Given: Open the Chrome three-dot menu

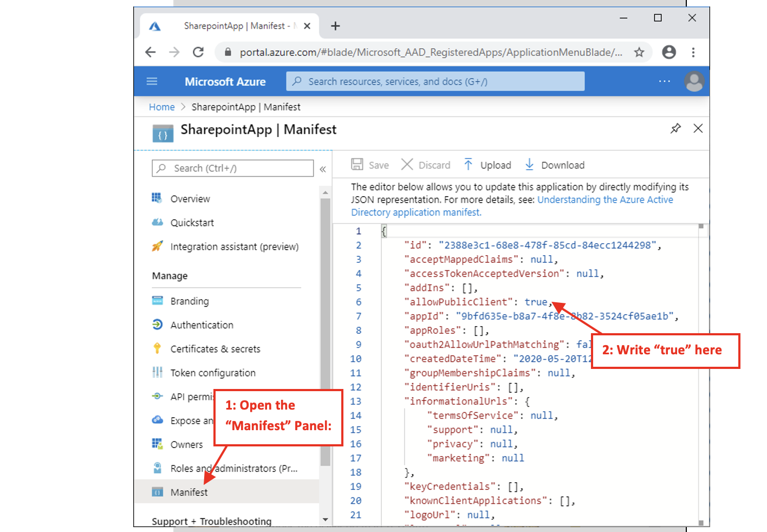Looking at the screenshot, I should (693, 52).
